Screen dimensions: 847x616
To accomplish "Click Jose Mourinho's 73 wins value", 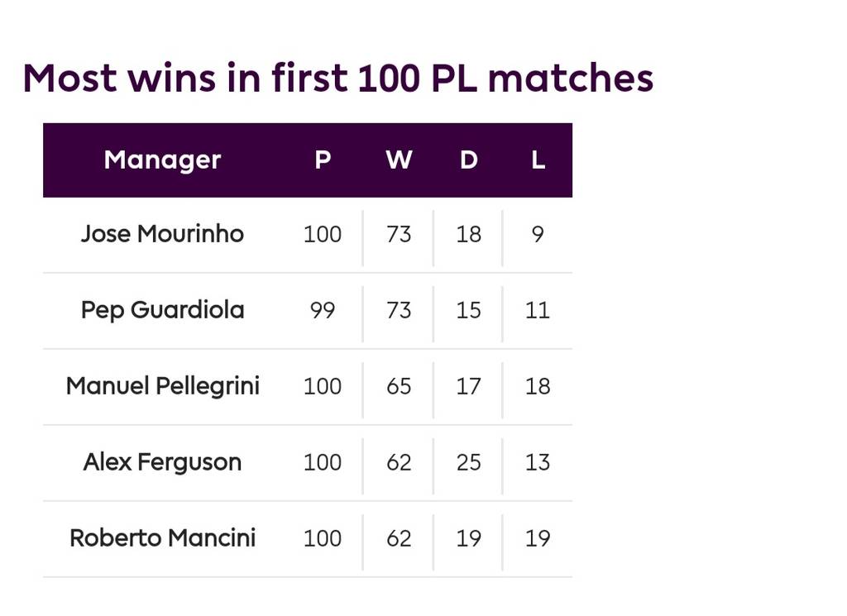I will (399, 235).
